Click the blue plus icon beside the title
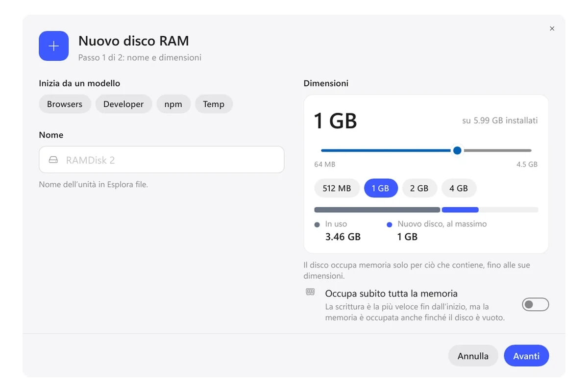The width and height of the screenshot is (588, 392). (x=54, y=46)
